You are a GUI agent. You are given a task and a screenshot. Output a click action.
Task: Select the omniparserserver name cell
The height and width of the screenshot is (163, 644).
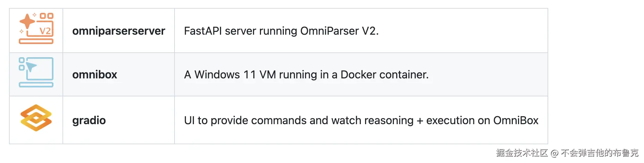coord(119,31)
